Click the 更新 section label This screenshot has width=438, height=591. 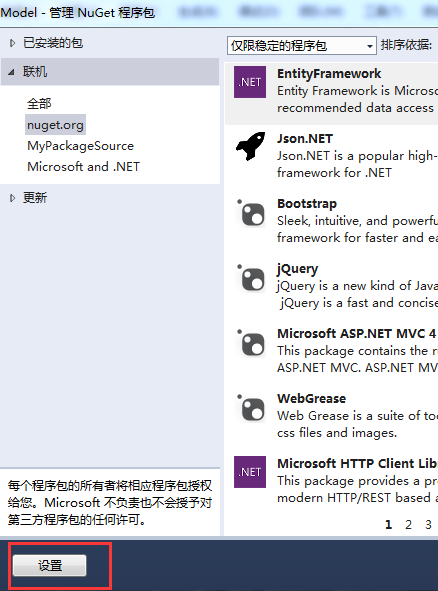(35, 198)
